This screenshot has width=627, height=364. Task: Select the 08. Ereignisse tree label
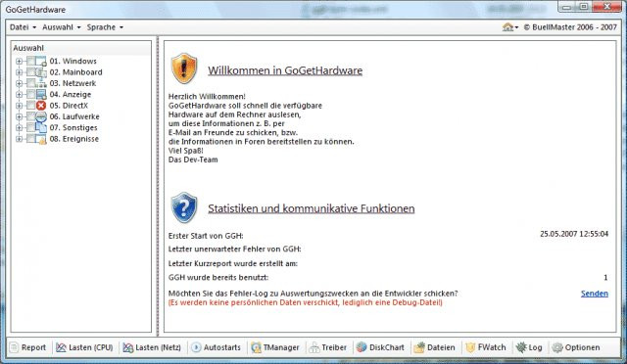click(74, 139)
